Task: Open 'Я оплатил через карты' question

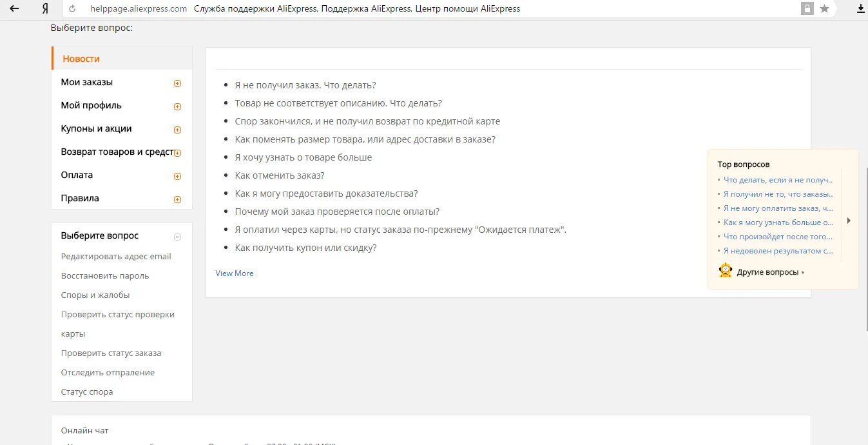Action: click(401, 230)
